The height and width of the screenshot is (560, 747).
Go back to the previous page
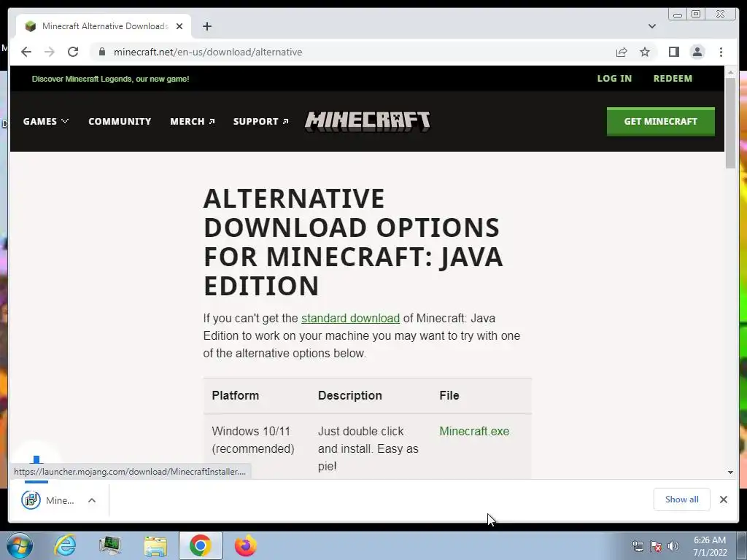point(26,52)
